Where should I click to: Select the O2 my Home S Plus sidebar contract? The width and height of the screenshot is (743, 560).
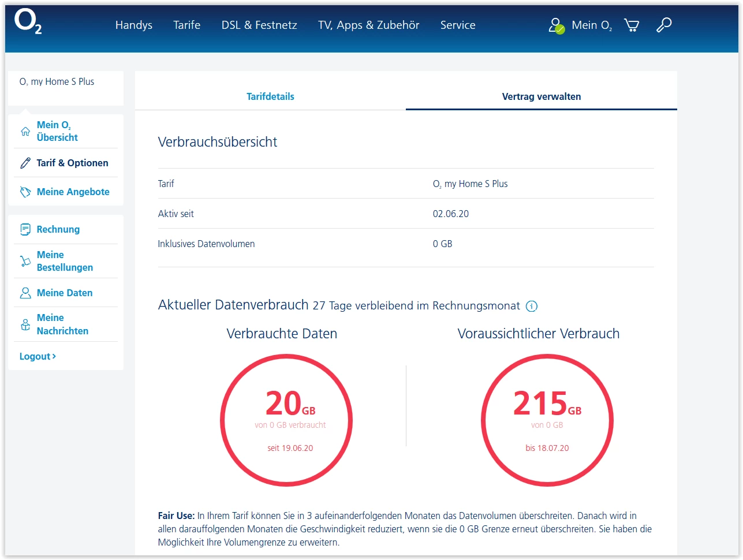57,81
